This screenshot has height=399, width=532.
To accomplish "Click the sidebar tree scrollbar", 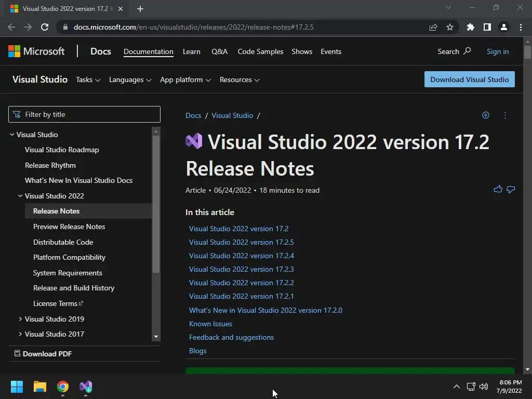I will (x=156, y=204).
